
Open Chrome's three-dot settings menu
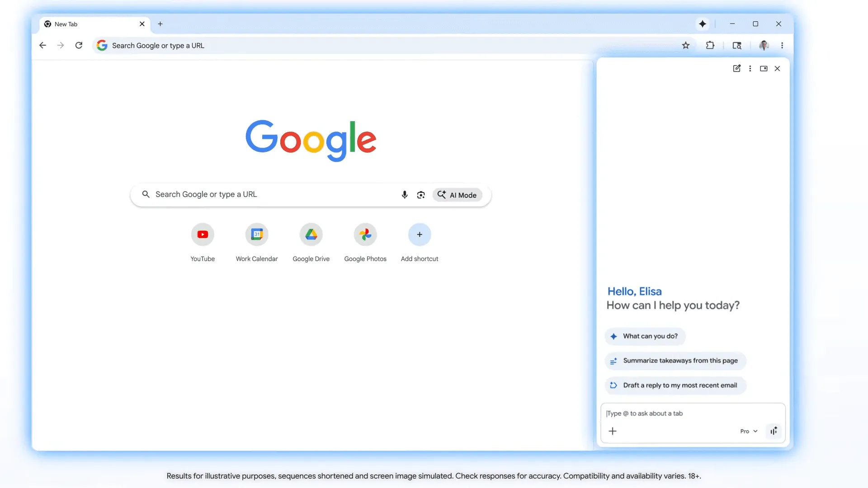point(782,45)
